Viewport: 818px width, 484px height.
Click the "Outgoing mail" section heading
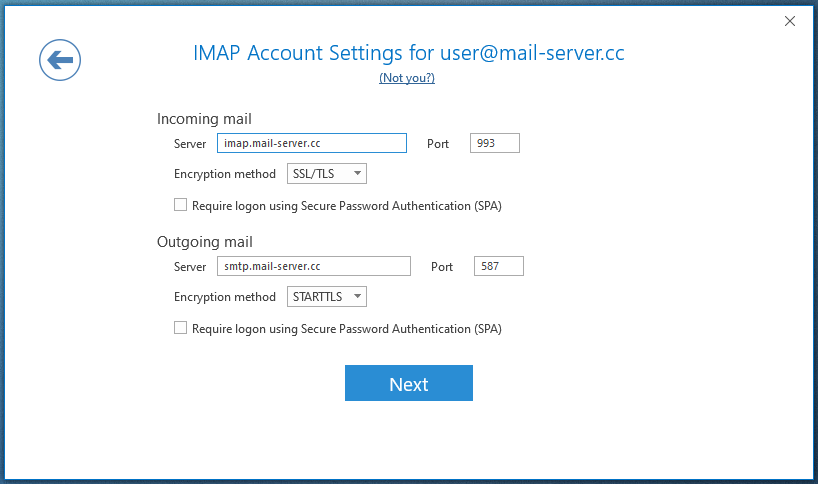[x=204, y=242]
